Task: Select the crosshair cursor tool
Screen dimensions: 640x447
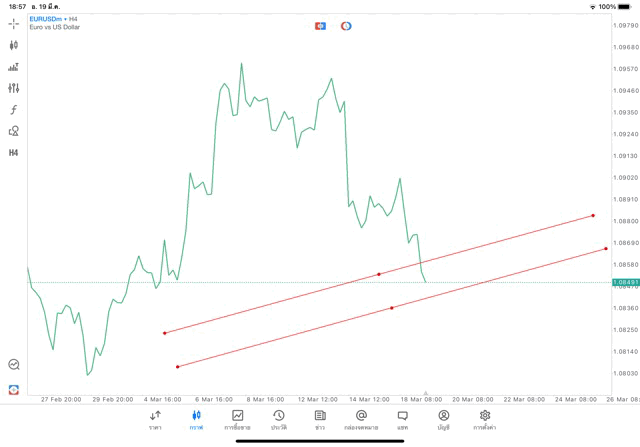Action: coord(14,24)
